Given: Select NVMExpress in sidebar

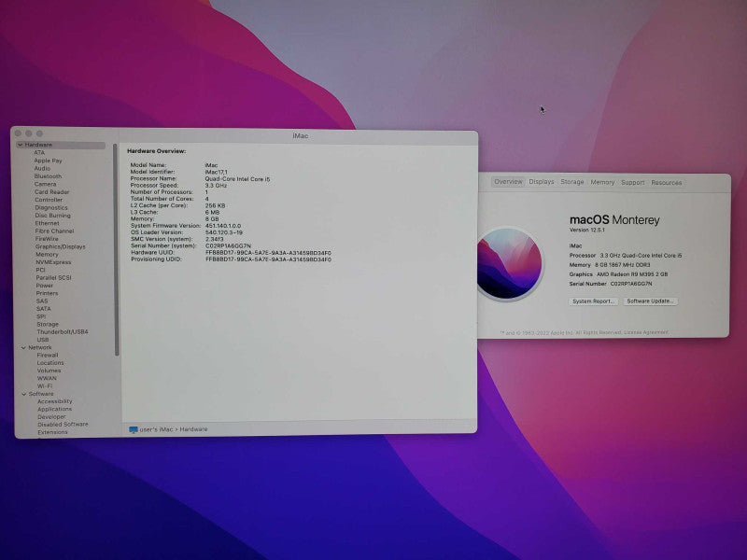Looking at the screenshot, I should [53, 262].
